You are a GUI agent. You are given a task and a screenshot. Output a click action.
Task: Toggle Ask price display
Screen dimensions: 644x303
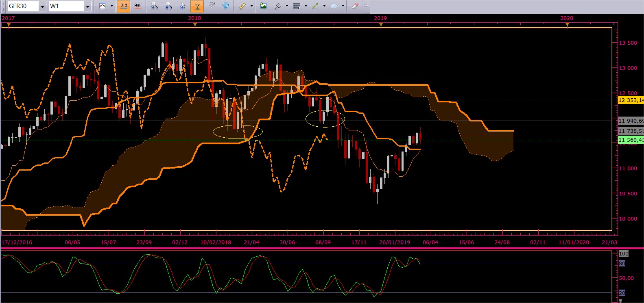(138, 6)
